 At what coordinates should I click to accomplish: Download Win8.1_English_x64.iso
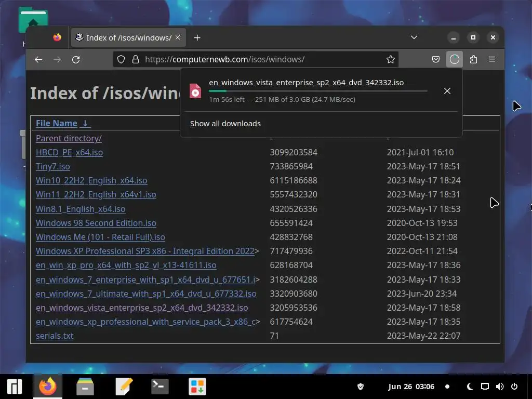click(x=81, y=209)
